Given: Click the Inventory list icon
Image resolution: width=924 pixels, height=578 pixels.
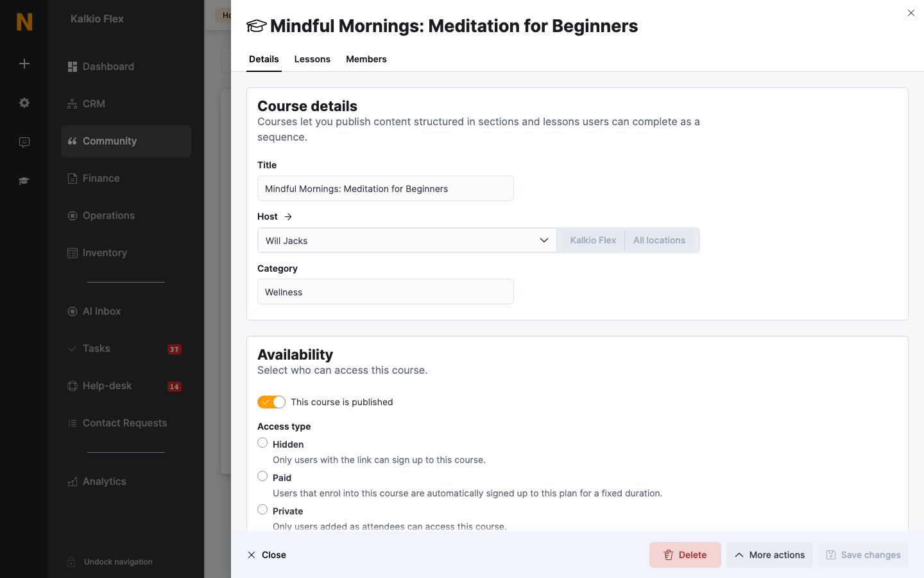Looking at the screenshot, I should 73,253.
